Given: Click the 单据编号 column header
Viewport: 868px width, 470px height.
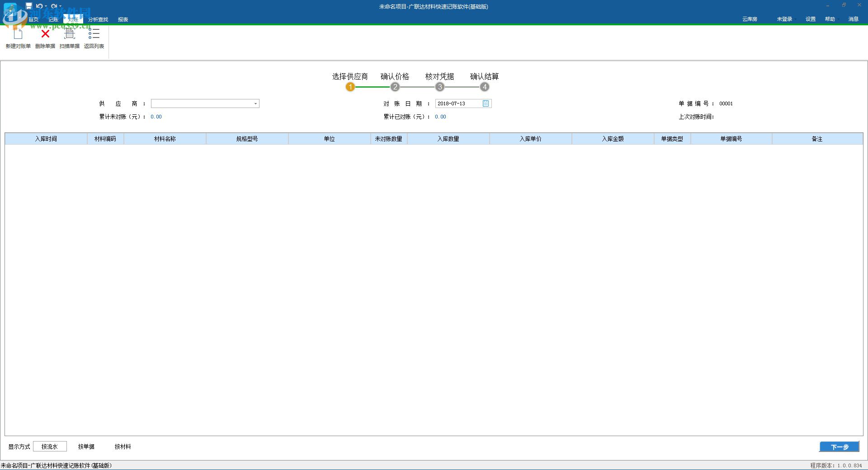Looking at the screenshot, I should point(731,139).
